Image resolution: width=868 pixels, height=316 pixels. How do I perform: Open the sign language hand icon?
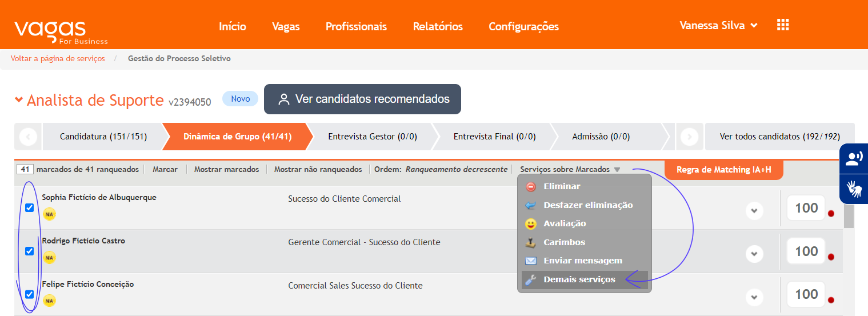pos(854,189)
